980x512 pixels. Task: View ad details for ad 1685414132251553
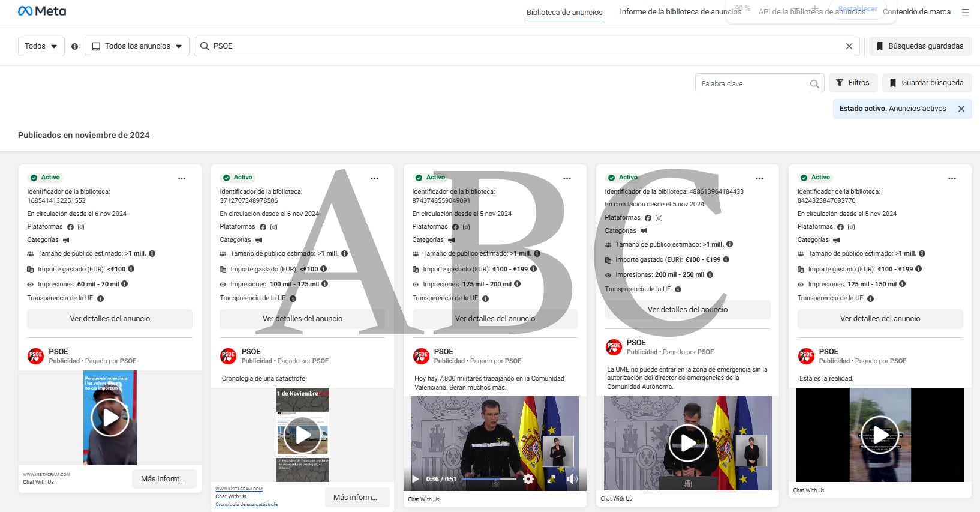coord(110,319)
